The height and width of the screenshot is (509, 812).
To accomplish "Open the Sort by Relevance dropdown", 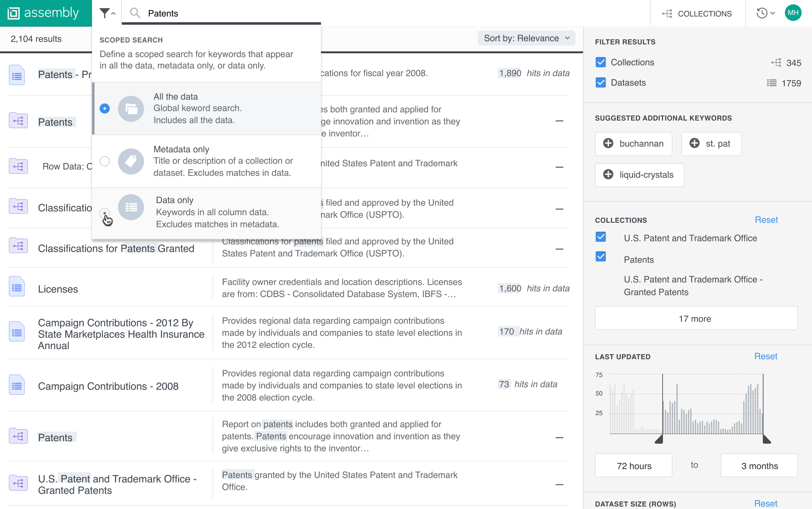I will [x=526, y=38].
